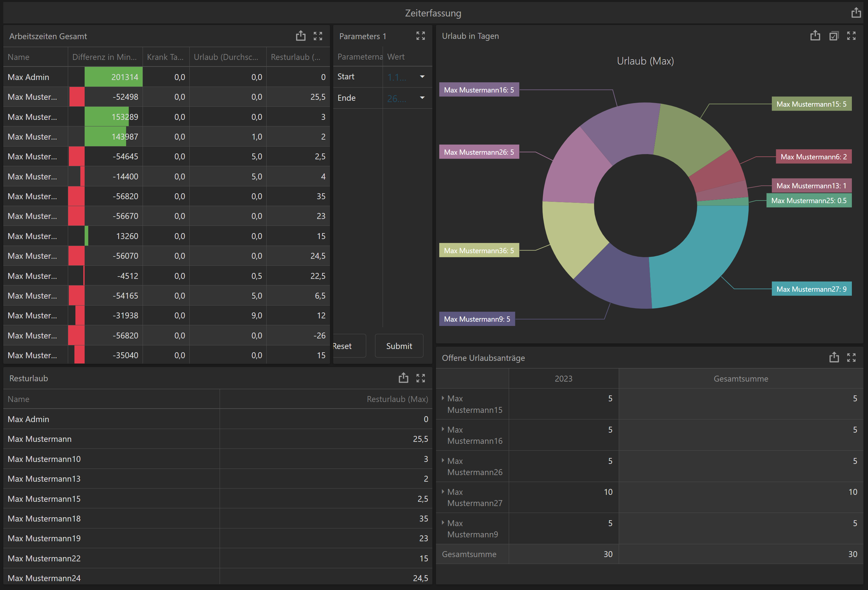
Task: Click the Max Mustermann27: 9 chart label
Action: coord(811,289)
